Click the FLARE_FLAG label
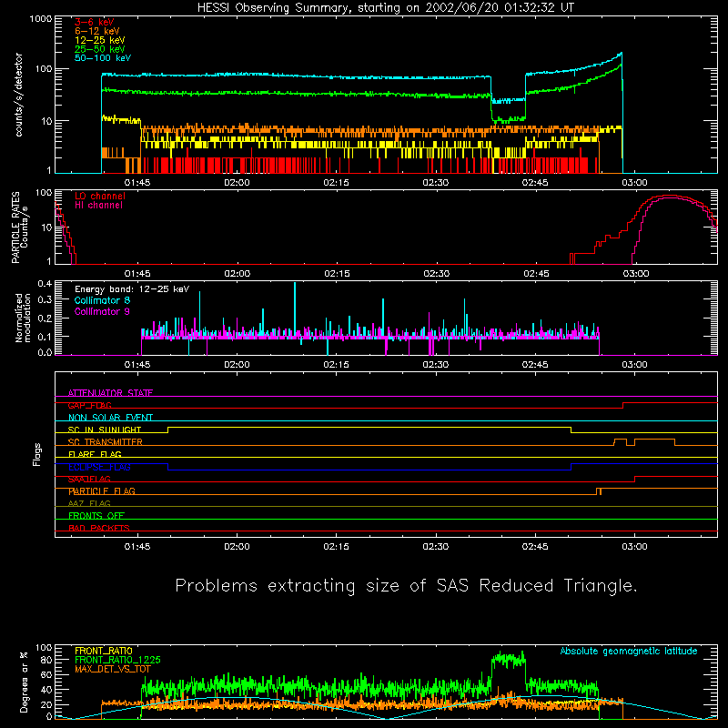728x728 pixels. click(95, 454)
